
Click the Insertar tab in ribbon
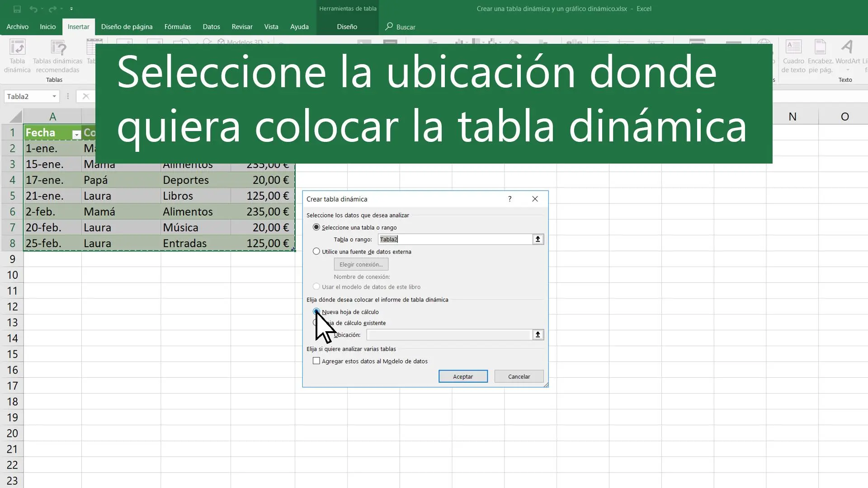click(78, 26)
